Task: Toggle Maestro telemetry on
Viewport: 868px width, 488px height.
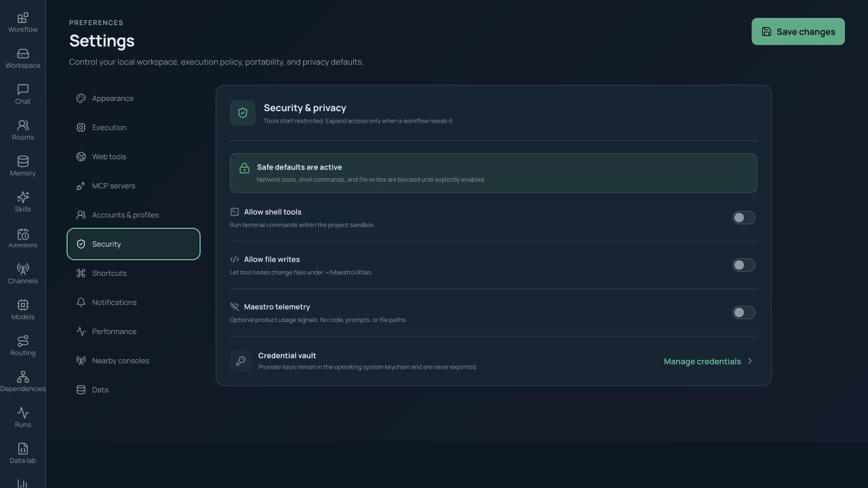Action: point(744,312)
